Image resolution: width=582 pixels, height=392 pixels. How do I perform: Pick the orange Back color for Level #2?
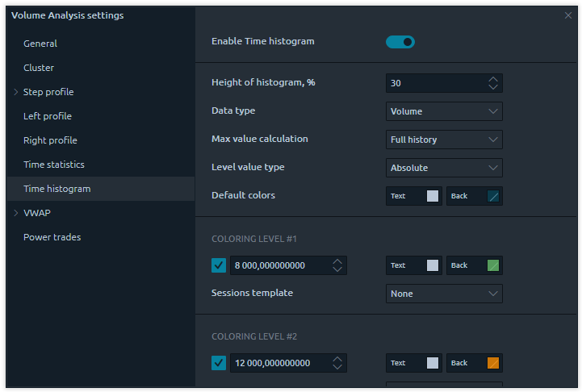493,363
